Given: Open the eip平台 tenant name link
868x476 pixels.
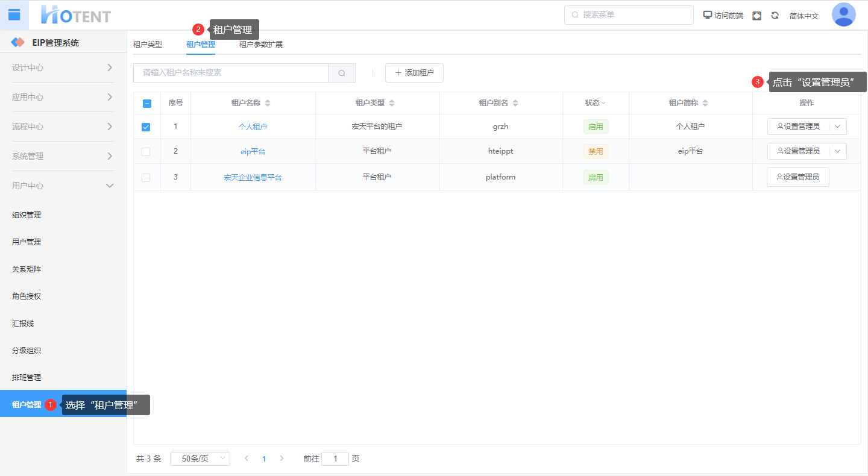Looking at the screenshot, I should point(253,152).
